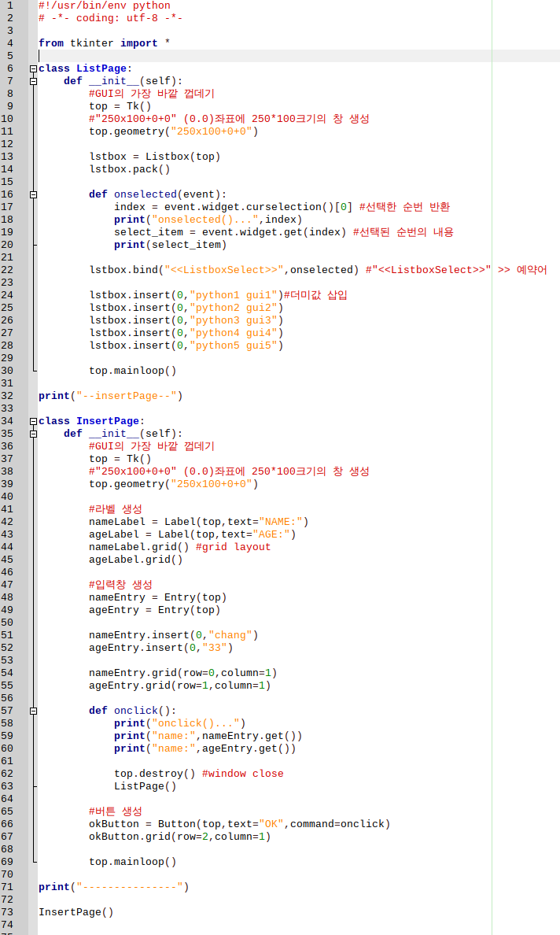Click the string "AGE:" in ageLabel line
The width and height of the screenshot is (560, 935).
click(x=271, y=534)
